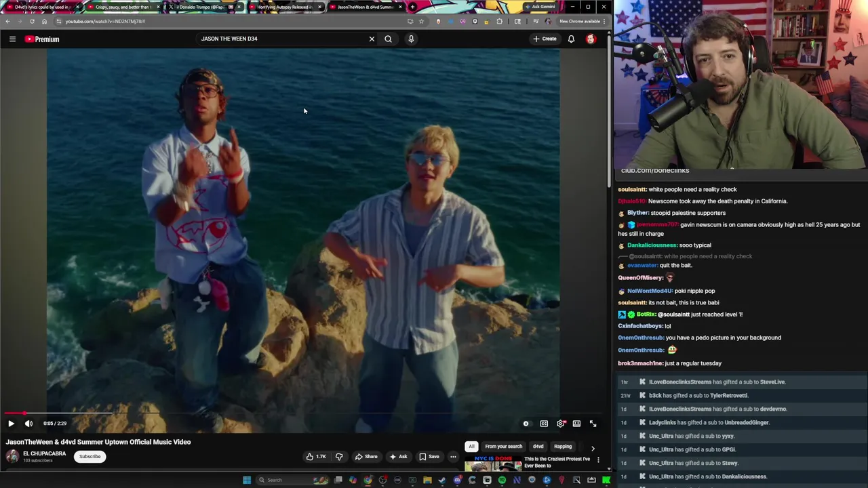Open more actions ellipsis under video
Screen dimensions: 868x488
453,456
